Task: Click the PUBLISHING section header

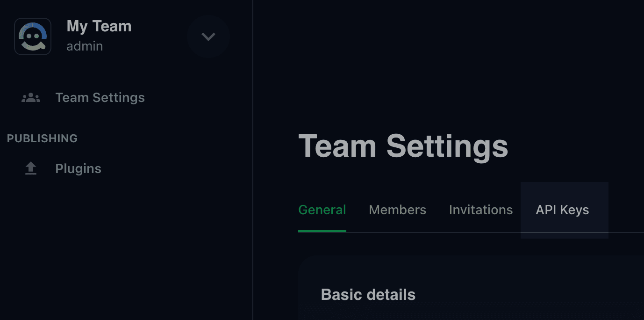Action: tap(42, 138)
